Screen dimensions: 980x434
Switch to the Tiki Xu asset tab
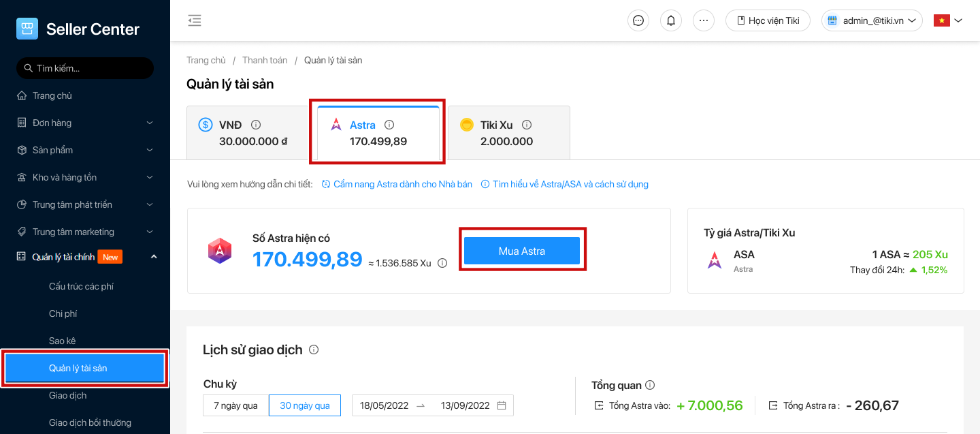[x=509, y=133]
